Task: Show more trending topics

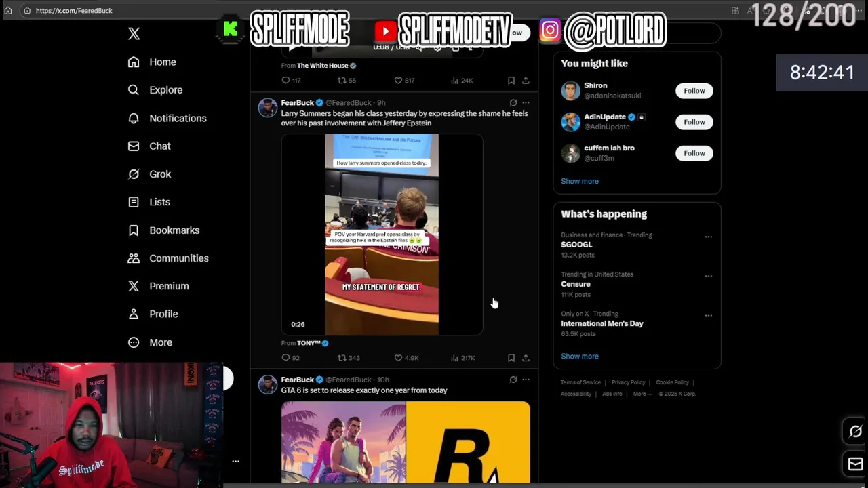Action: point(580,356)
